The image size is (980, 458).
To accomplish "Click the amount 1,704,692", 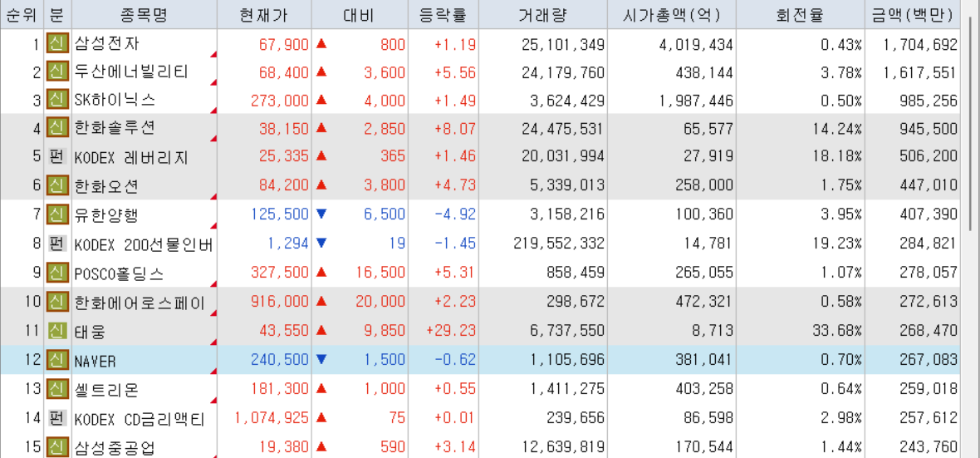I will 921,44.
